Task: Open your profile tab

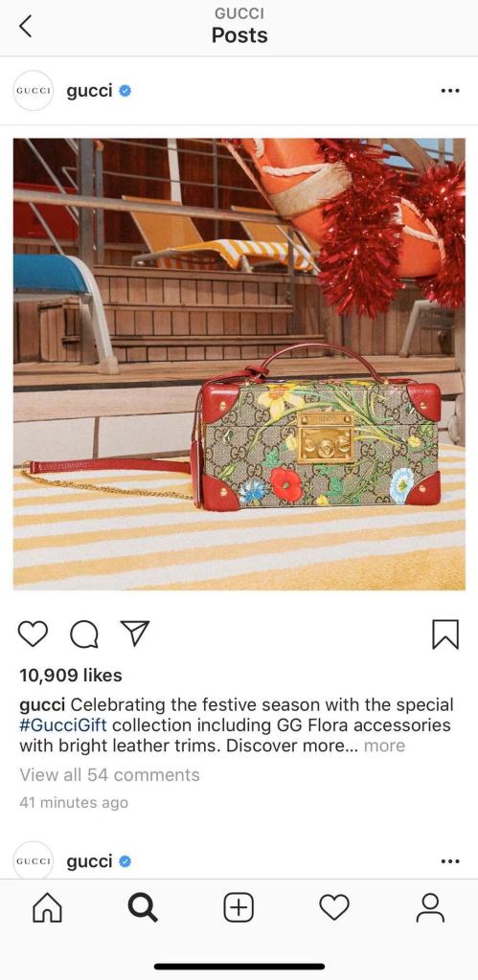Action: (430, 908)
